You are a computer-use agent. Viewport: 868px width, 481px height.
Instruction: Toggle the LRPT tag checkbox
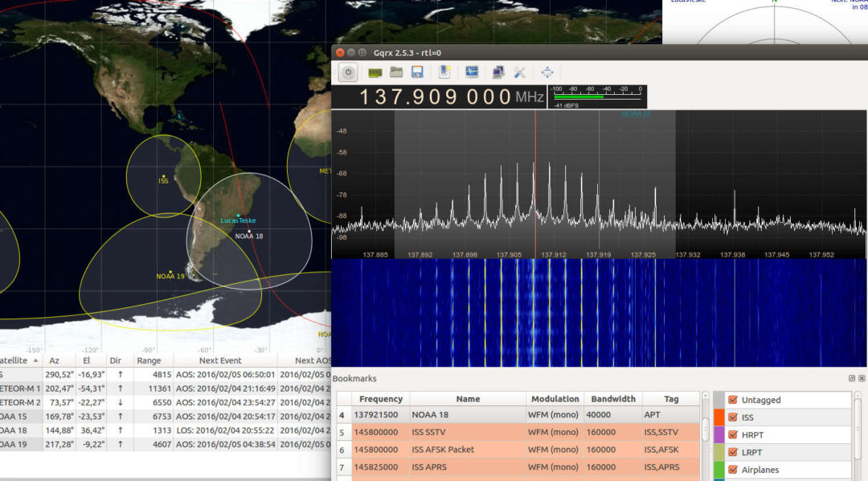(732, 453)
